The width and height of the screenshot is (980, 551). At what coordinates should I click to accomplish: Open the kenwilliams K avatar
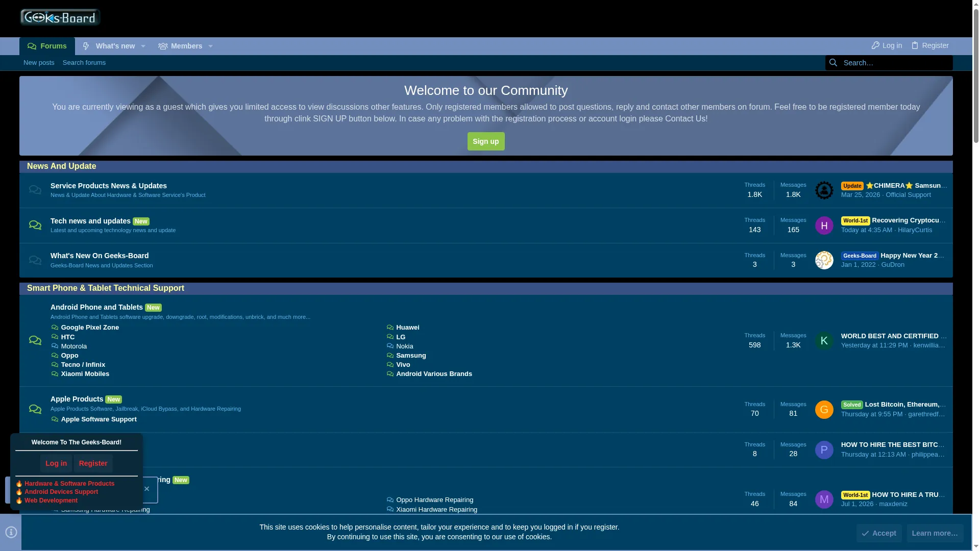824,341
